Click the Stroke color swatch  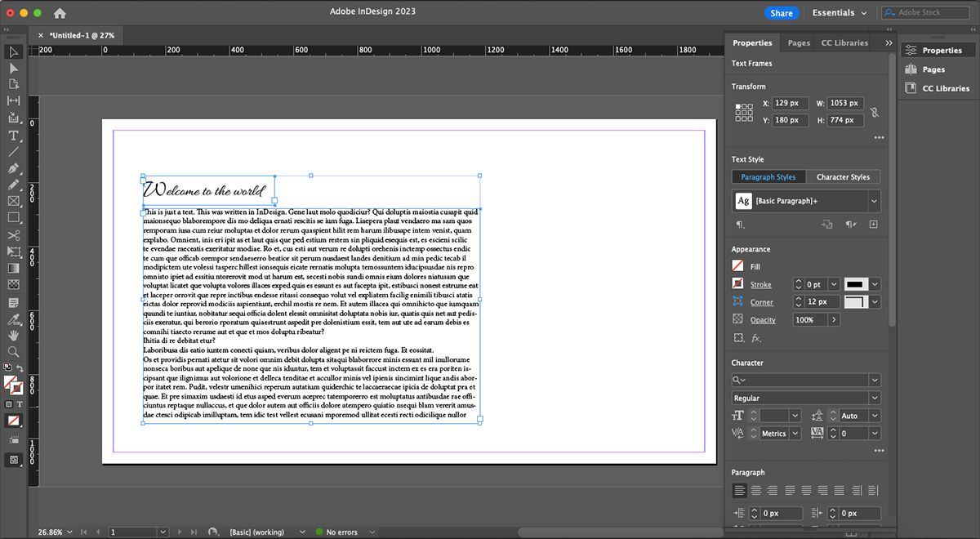click(x=738, y=284)
